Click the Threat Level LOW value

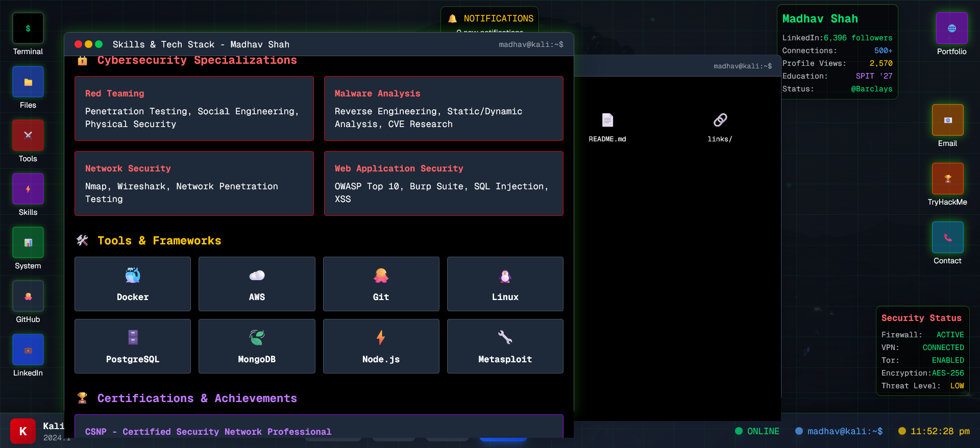pos(957,386)
